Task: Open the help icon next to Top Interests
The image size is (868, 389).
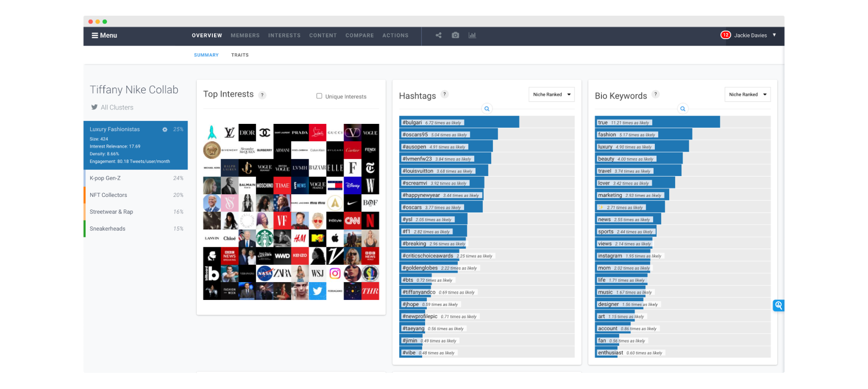Action: pos(262,95)
